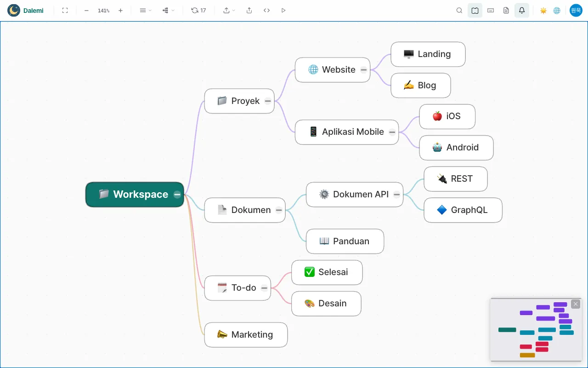Click the share upload icon

pos(249,10)
